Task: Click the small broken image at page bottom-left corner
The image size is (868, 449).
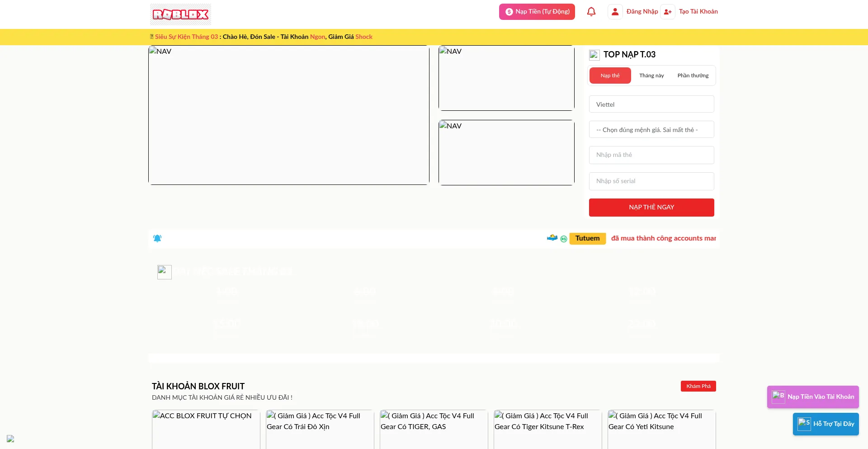Action: pos(10,439)
